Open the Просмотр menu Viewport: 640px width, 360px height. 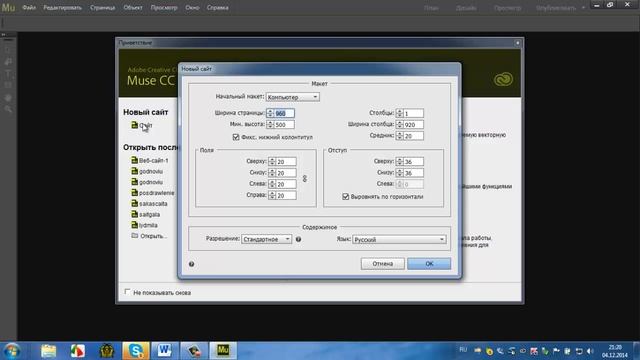point(164,7)
